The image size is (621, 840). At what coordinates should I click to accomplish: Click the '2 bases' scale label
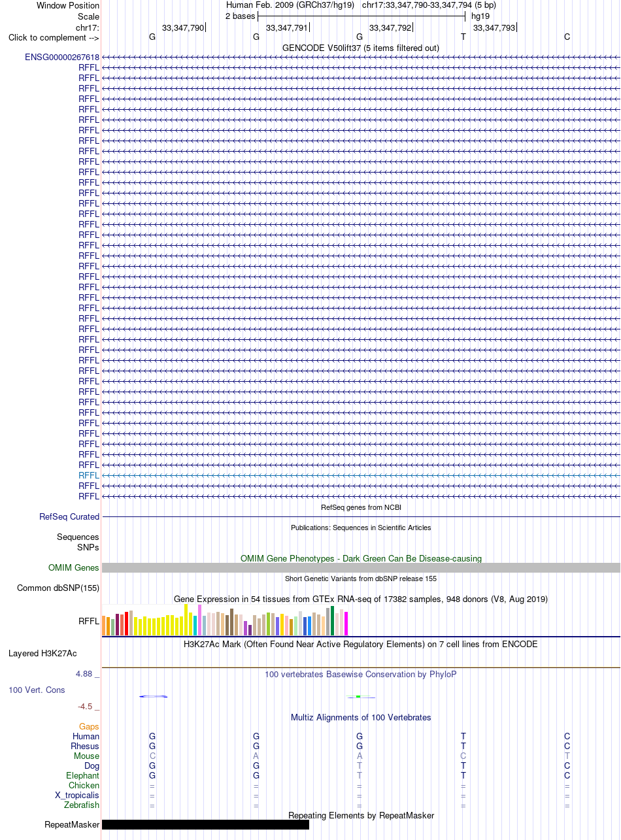click(241, 16)
